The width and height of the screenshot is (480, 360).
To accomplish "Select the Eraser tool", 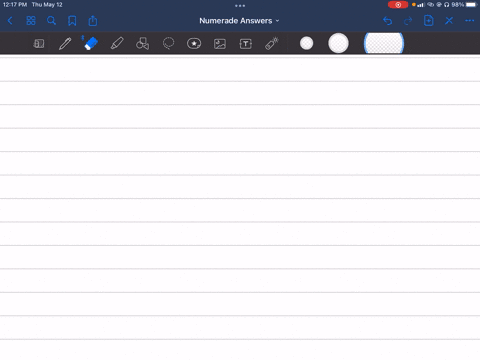I will 91,43.
